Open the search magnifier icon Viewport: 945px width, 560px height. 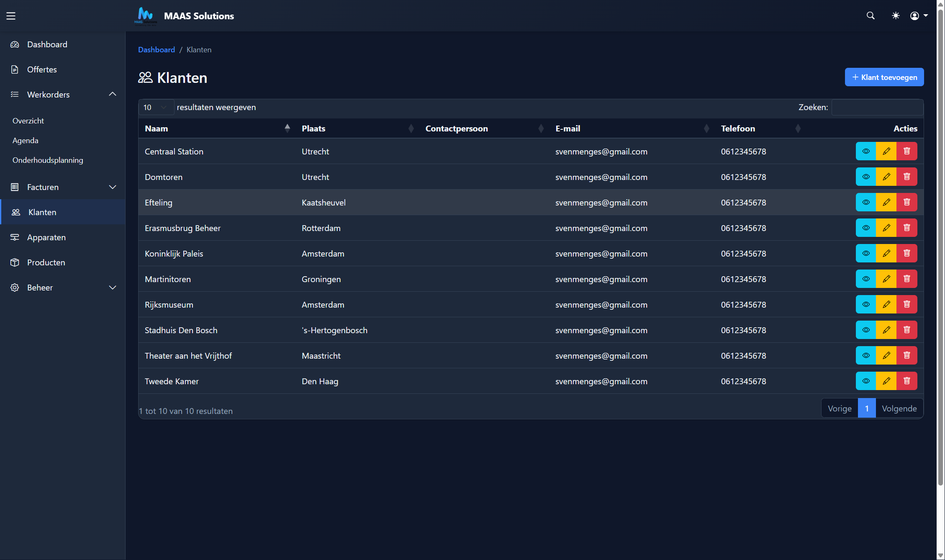[871, 16]
